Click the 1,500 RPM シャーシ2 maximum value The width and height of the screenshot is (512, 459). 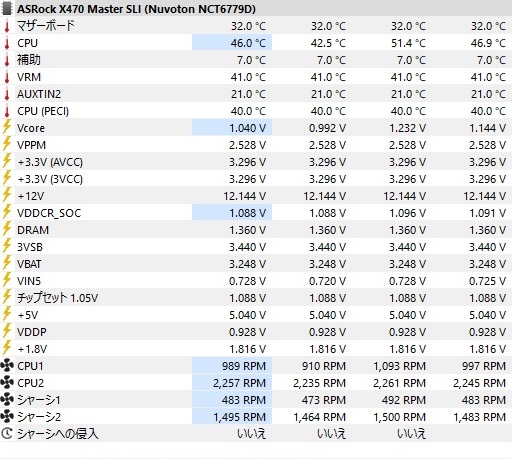(399, 417)
